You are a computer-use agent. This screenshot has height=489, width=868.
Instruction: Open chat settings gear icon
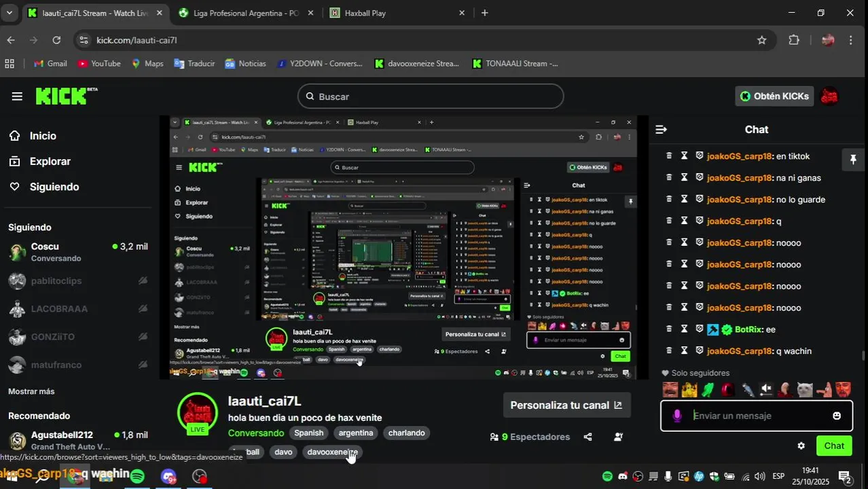point(801,446)
